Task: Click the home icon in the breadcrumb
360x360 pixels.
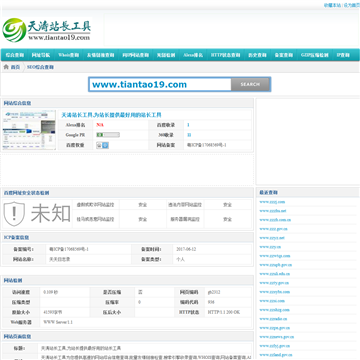Action: (6, 67)
